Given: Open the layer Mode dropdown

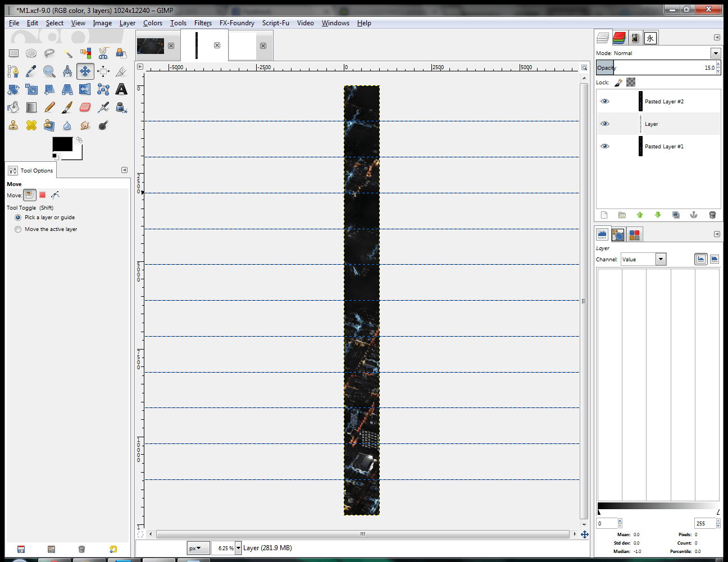Looking at the screenshot, I should [x=716, y=53].
